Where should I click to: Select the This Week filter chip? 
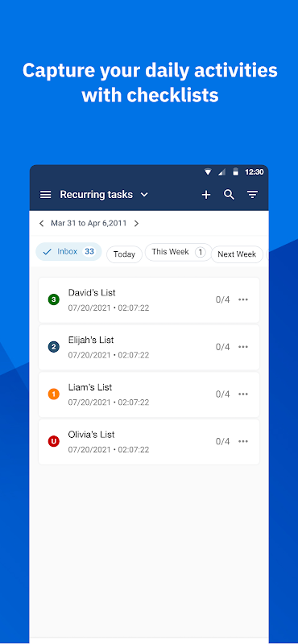178,252
